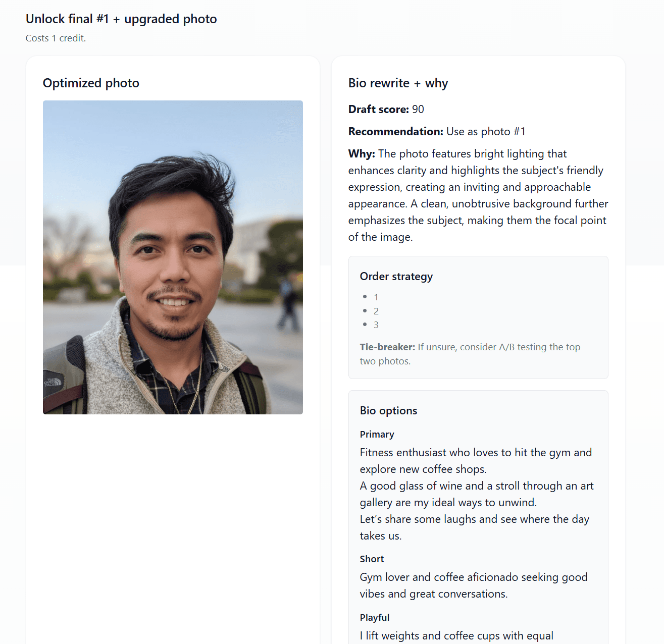
Task: Click the 'Gym lover and coffee aficionado' short bio
Action: (x=473, y=585)
